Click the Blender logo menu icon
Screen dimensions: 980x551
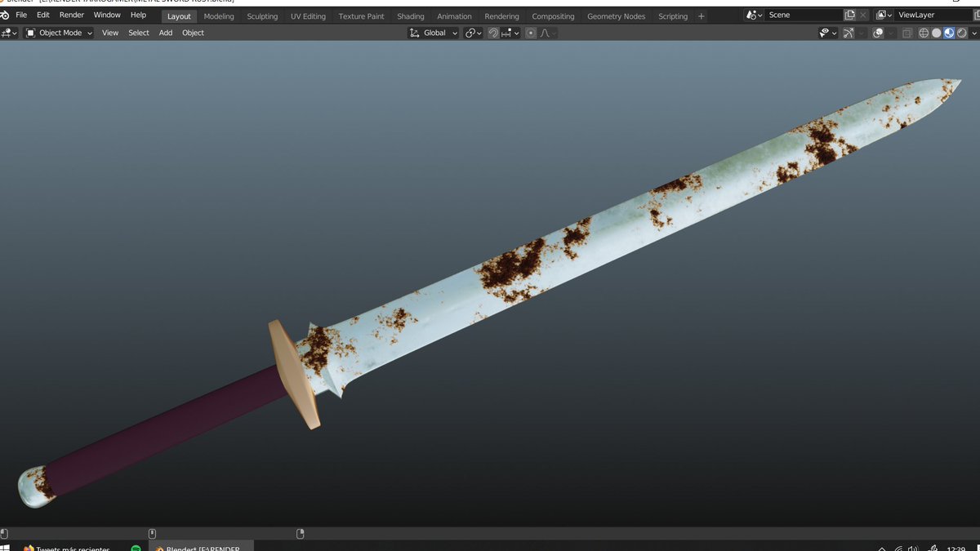(6, 15)
